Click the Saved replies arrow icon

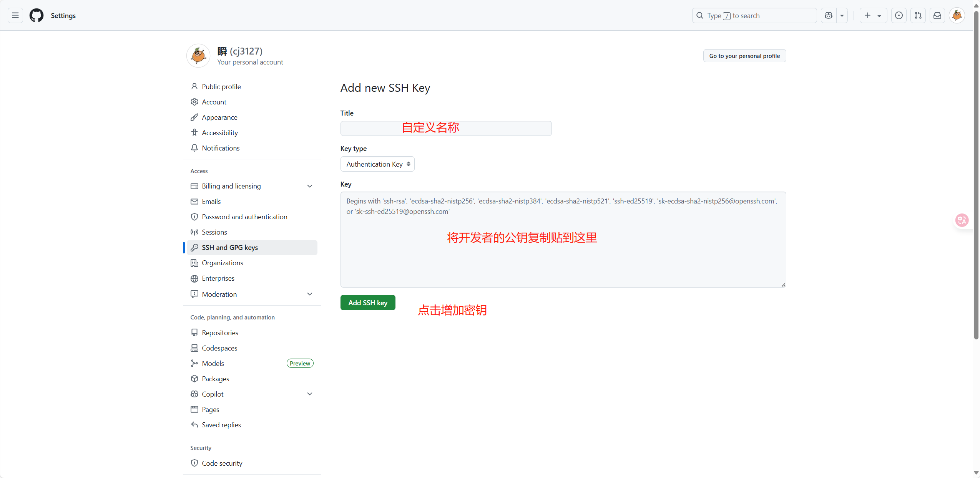click(x=194, y=425)
